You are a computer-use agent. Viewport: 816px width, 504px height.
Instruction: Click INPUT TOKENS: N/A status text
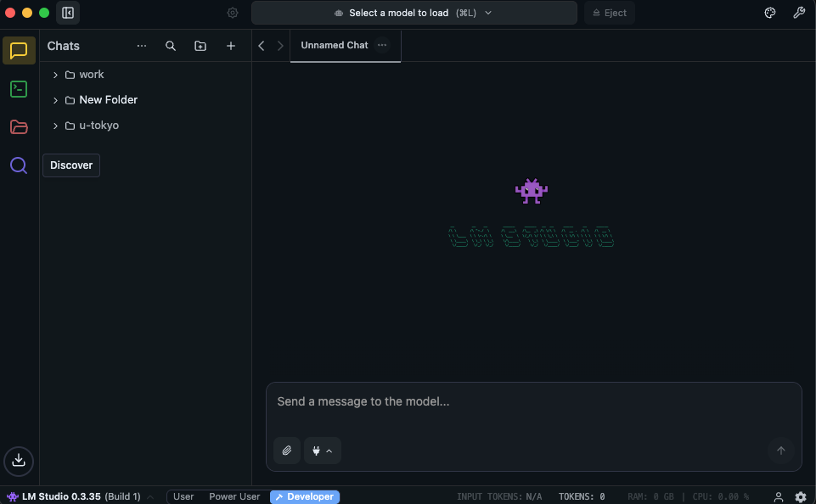click(499, 496)
